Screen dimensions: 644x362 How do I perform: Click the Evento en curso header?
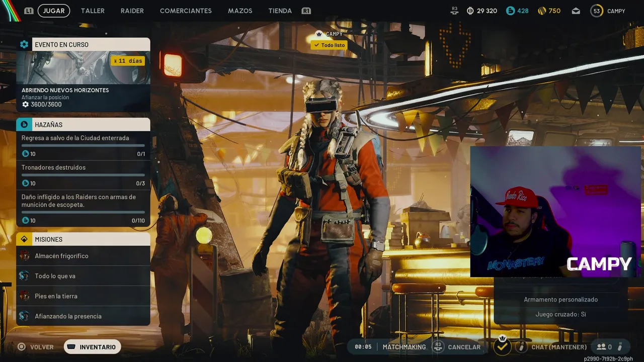[x=83, y=44]
